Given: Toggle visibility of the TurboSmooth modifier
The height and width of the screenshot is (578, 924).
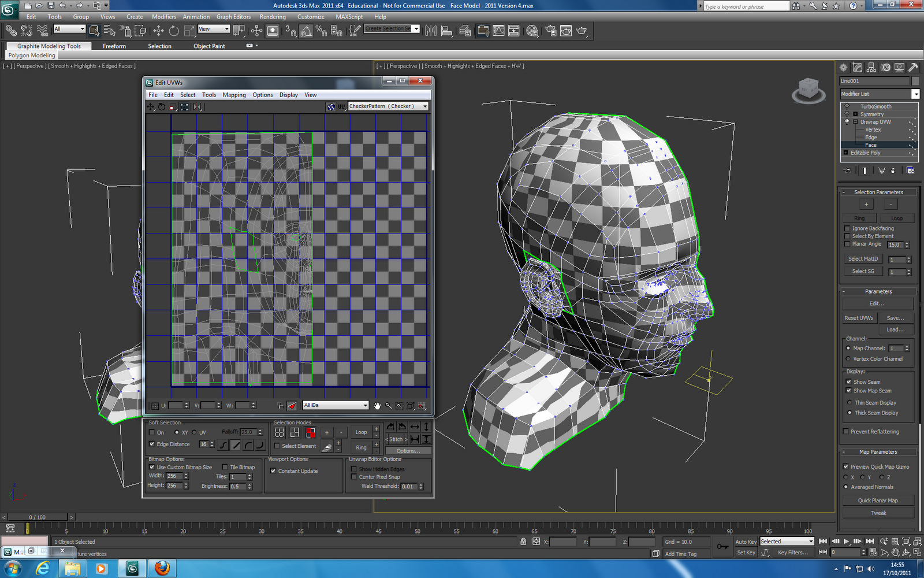Looking at the screenshot, I should (847, 106).
